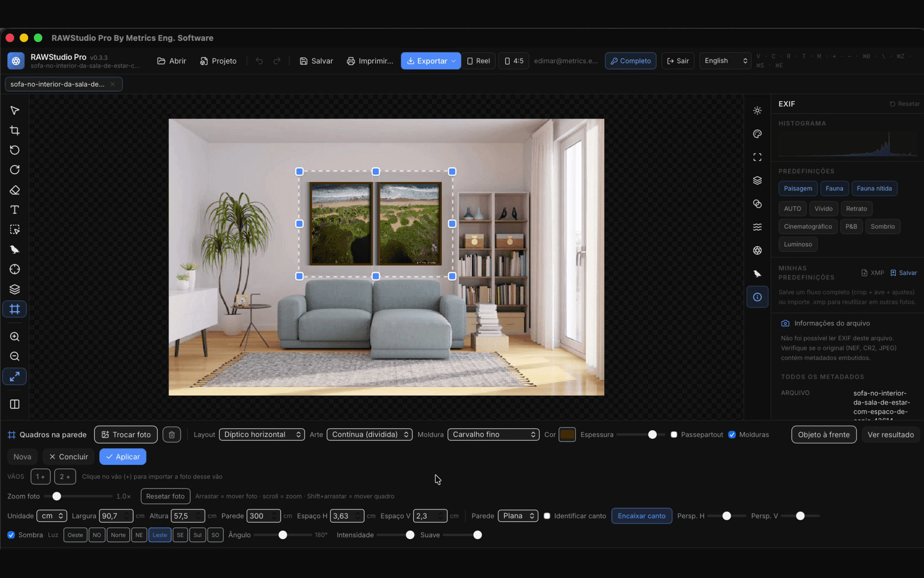Select the Text tool
This screenshot has width=924, height=578.
[x=14, y=210]
